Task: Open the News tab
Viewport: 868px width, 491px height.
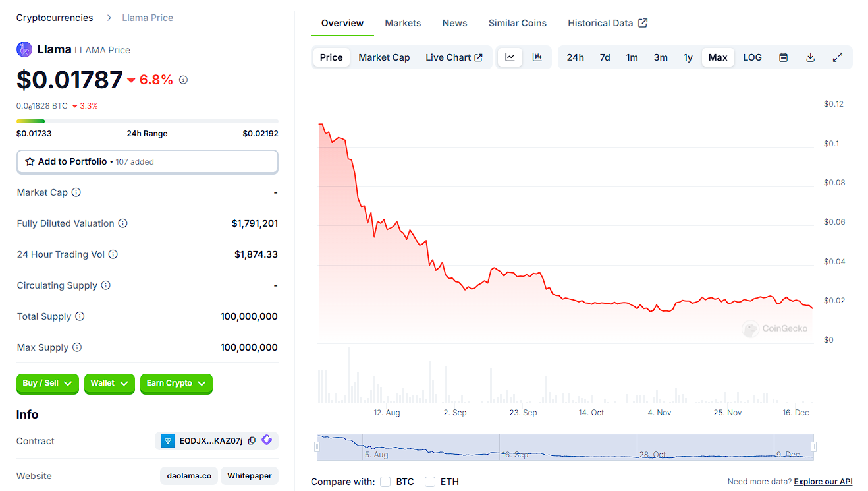Action: (454, 23)
